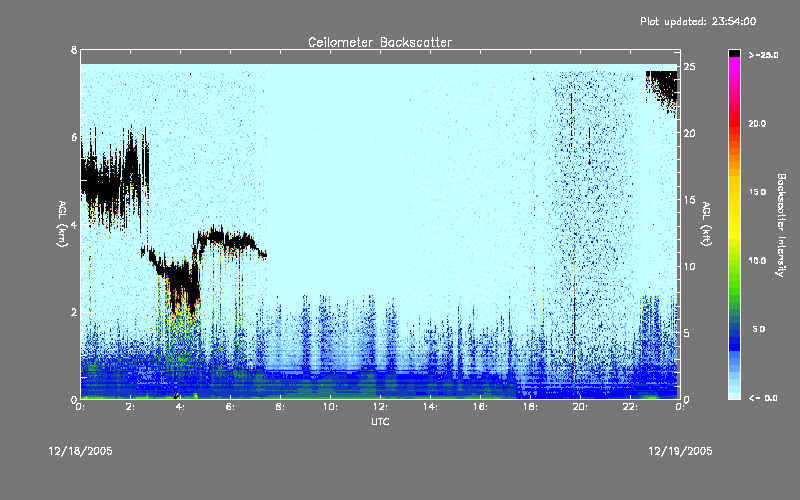
Task: Click the '8' km tick label
Action: 74,50
